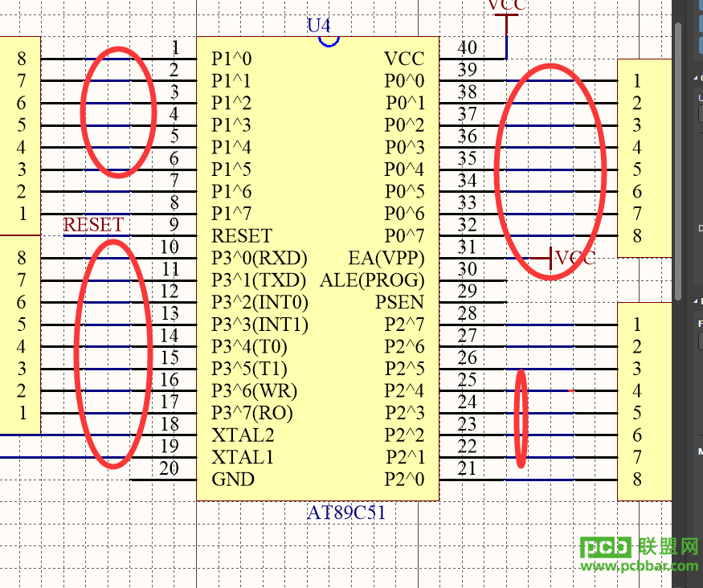Pick the GND pin name

coord(233,480)
